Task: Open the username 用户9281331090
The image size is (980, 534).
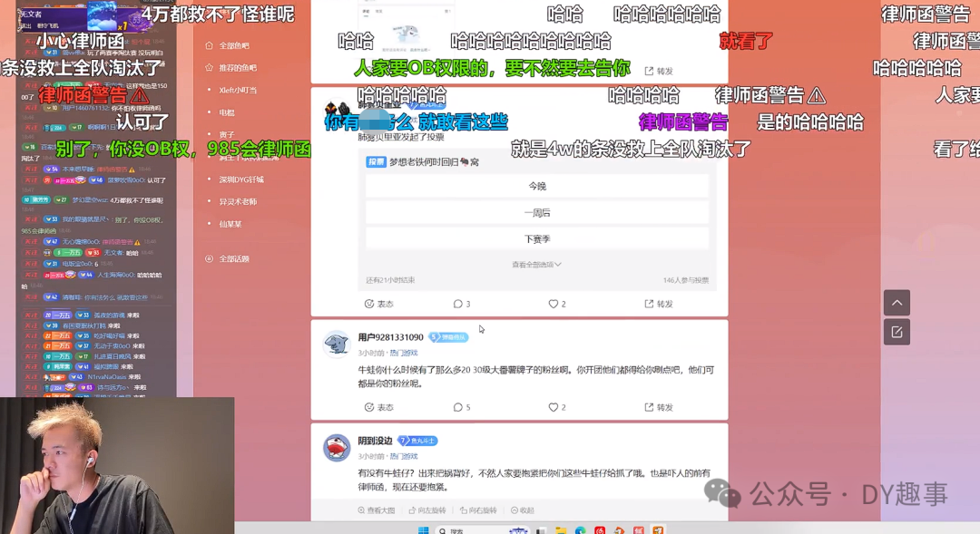Action: [390, 337]
